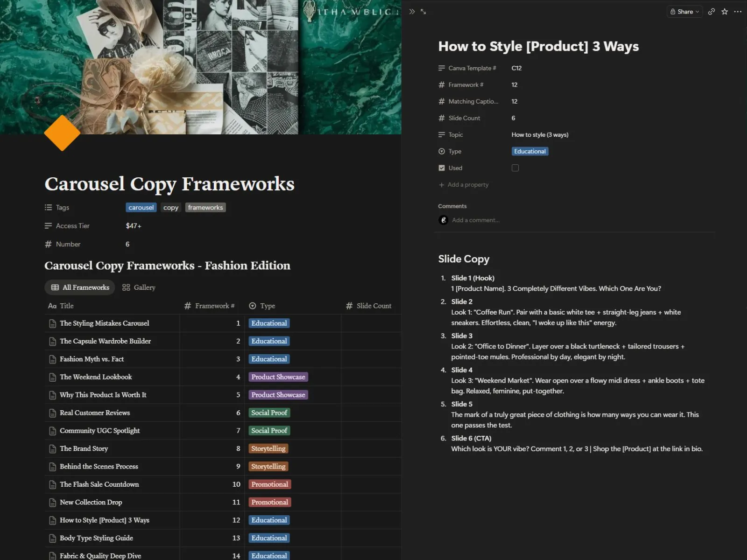Switch to the Gallery view tab

[139, 287]
